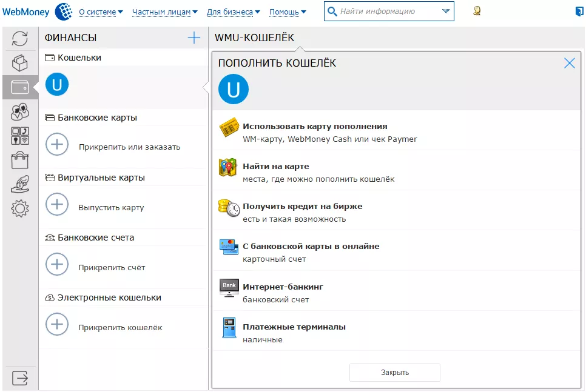Click the blue icon at top right corner
586x392 pixels.
click(x=579, y=11)
